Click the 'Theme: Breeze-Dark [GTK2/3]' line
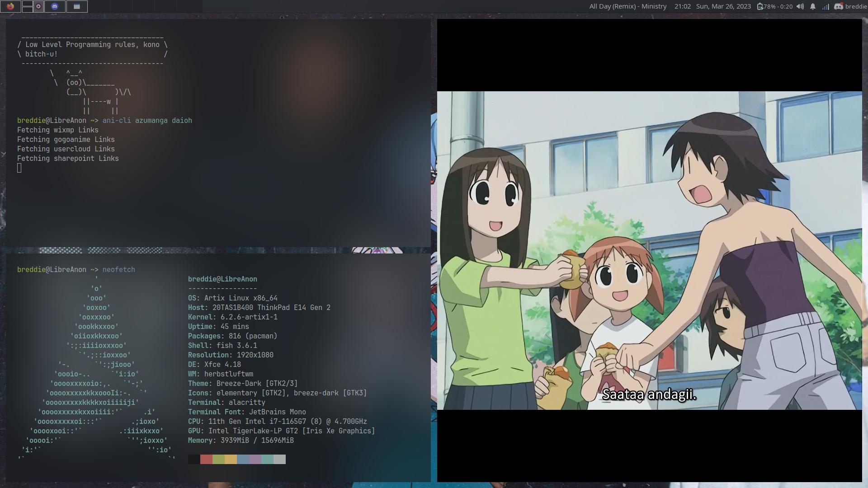This screenshot has height=488, width=868. click(x=243, y=384)
